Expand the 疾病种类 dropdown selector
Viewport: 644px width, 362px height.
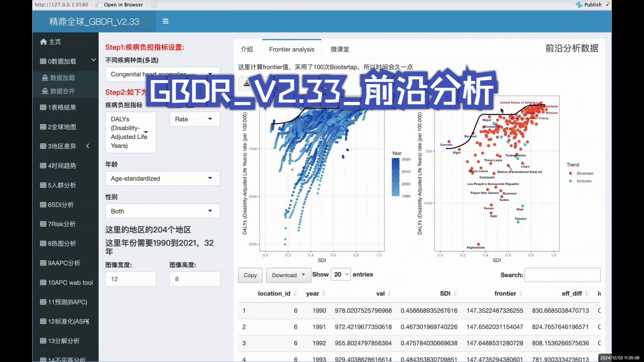click(211, 74)
